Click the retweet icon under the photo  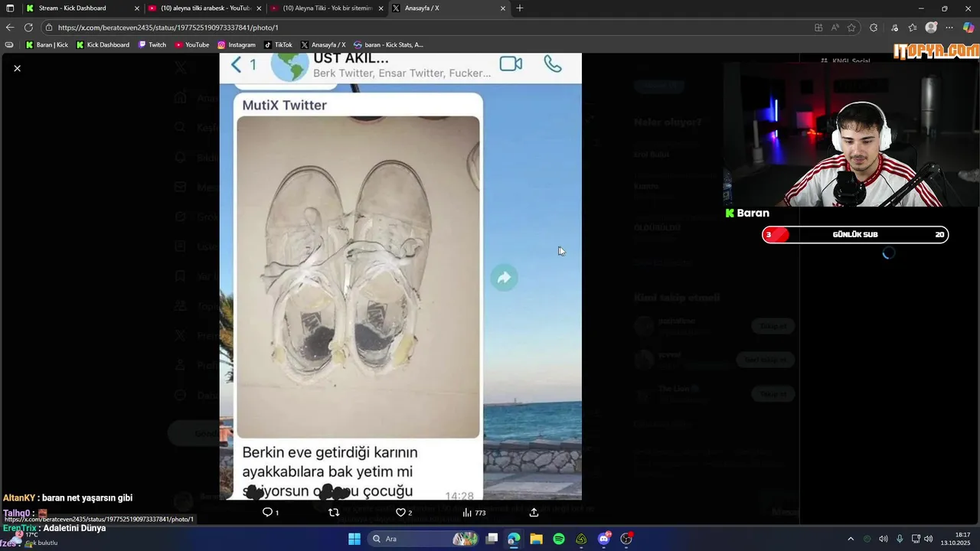pos(334,513)
